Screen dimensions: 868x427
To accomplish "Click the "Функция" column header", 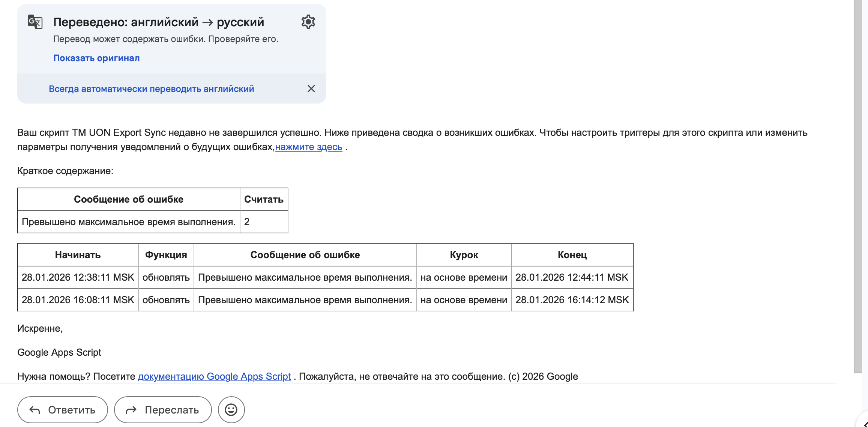I will tap(166, 255).
